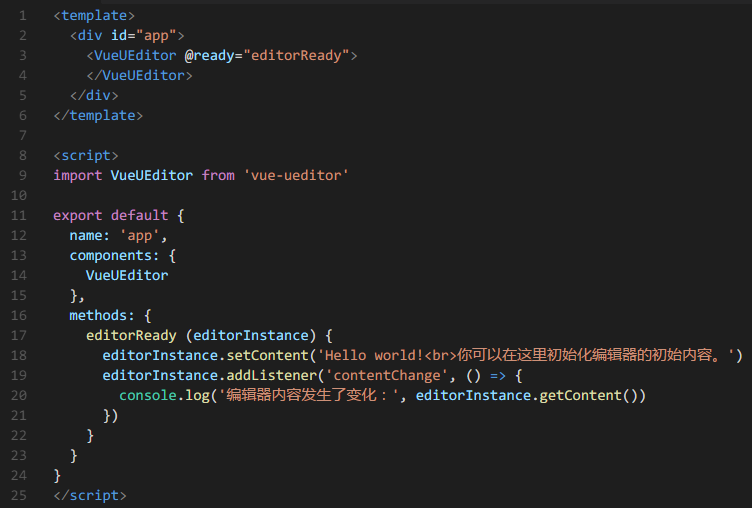752x508 pixels.
Task: Click the closing </div> tag
Action: click(94, 95)
